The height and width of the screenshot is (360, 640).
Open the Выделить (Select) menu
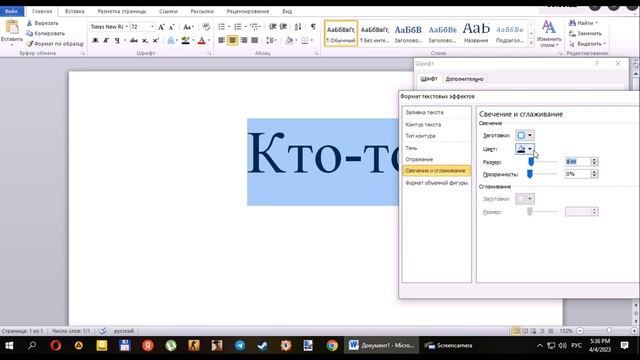pos(587,44)
